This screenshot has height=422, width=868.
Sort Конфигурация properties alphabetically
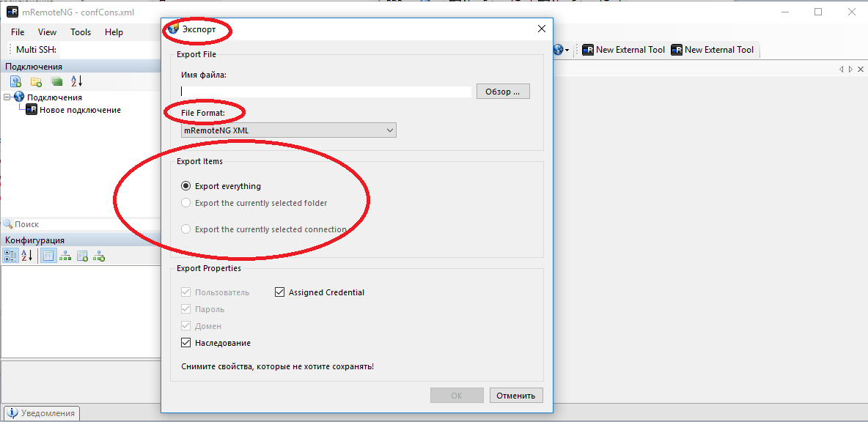26,256
